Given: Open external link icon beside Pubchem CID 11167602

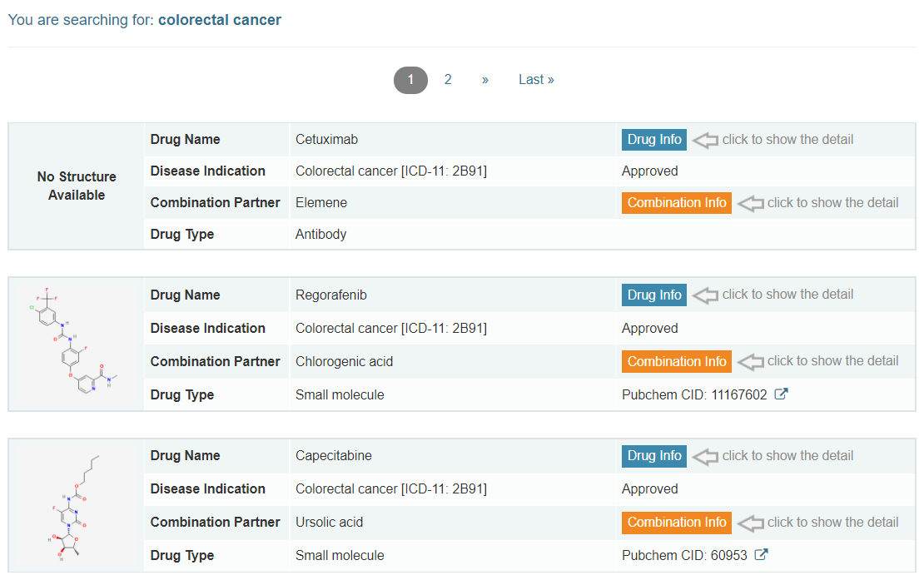Looking at the screenshot, I should click(x=781, y=394).
